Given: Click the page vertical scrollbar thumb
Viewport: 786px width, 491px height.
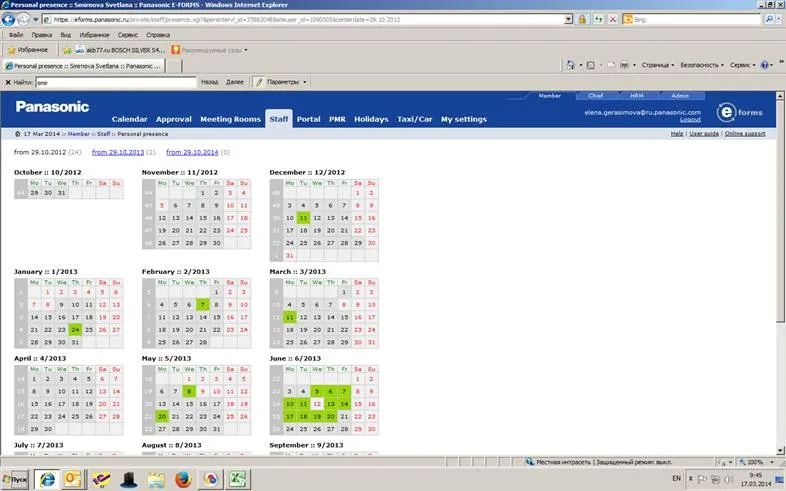Looking at the screenshot, I should point(780,210).
